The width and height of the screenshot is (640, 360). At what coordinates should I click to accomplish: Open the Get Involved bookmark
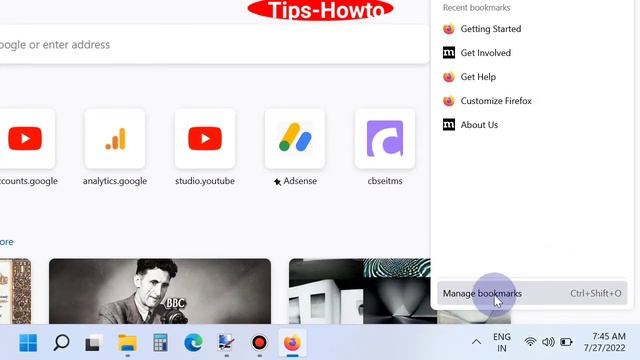pos(532,53)
